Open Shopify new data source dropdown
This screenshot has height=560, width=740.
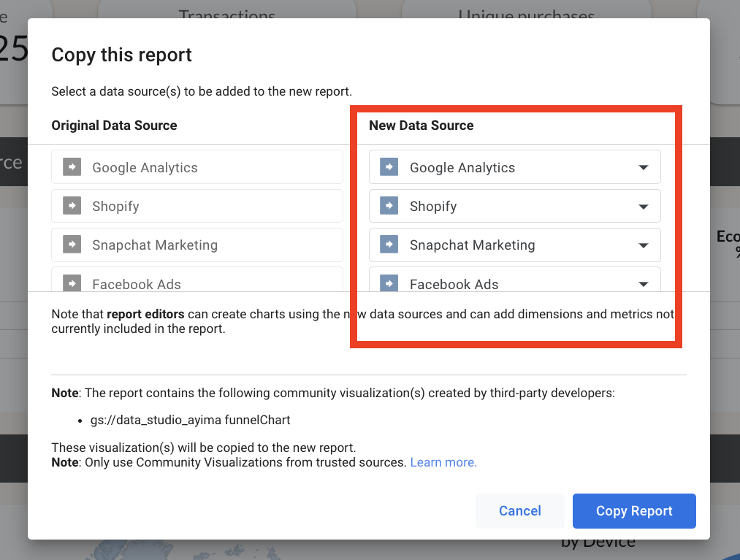pyautogui.click(x=514, y=206)
